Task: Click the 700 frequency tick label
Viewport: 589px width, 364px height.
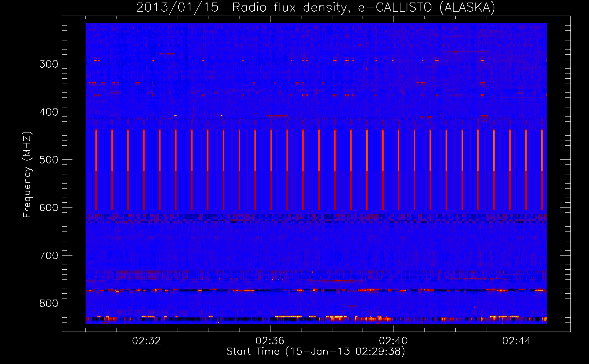Action: point(49,256)
